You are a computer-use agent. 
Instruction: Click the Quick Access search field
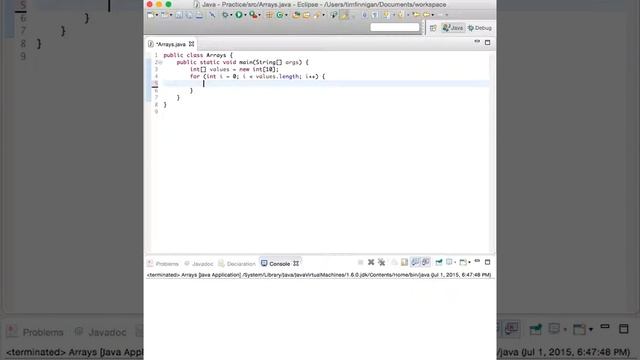pyautogui.click(x=395, y=27)
